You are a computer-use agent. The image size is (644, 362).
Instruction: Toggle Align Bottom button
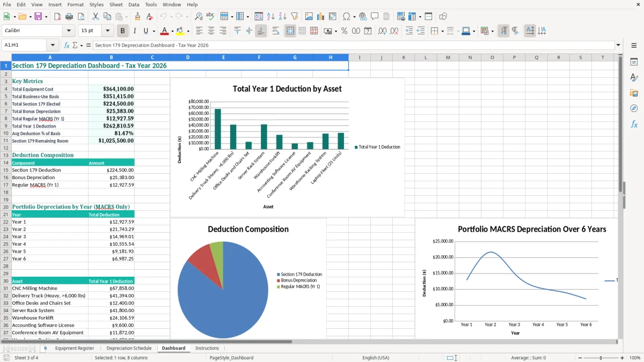click(261, 31)
